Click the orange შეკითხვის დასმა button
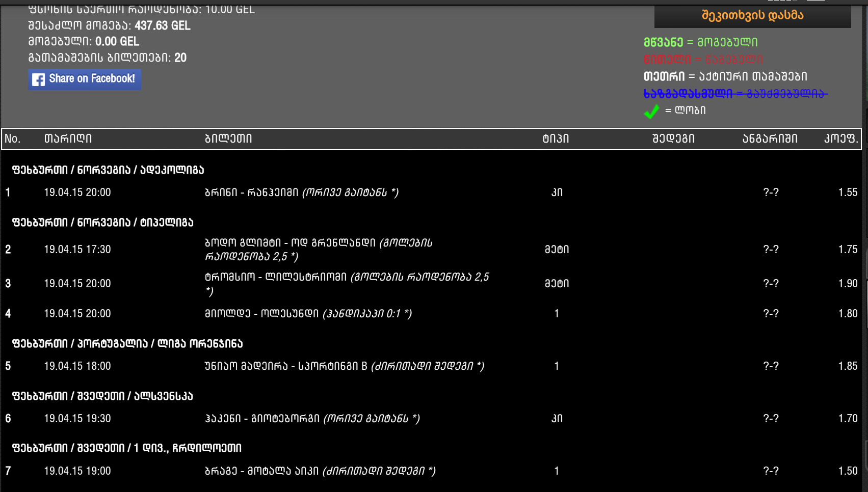 click(x=753, y=15)
